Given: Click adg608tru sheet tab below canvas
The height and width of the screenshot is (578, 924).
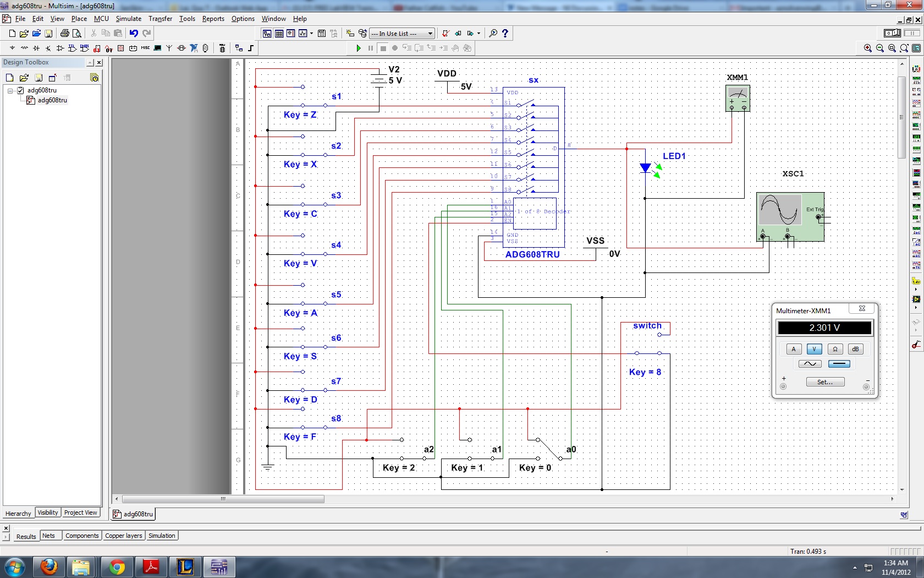Looking at the screenshot, I should coord(134,514).
